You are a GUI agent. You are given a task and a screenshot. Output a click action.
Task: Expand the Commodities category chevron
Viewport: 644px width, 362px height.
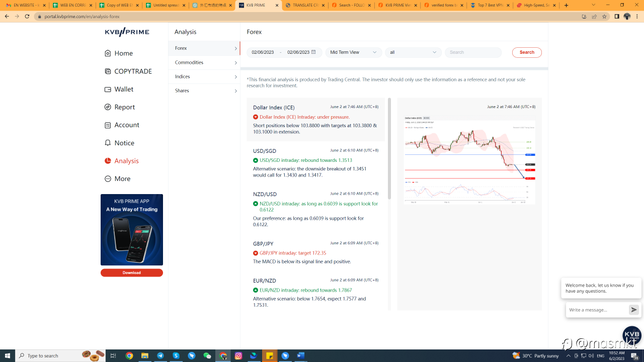(235, 62)
